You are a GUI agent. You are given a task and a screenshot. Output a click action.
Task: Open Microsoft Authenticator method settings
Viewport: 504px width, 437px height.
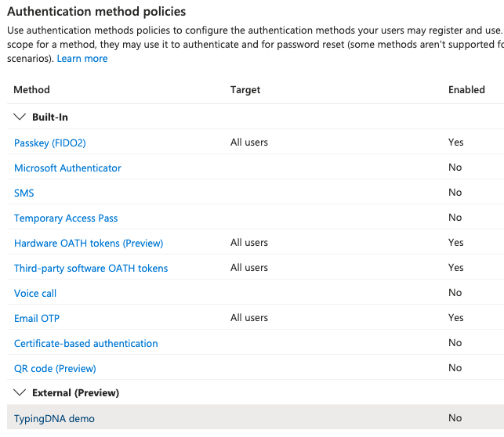click(x=67, y=168)
